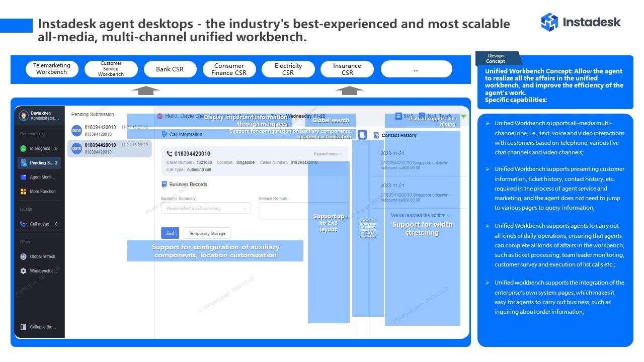Click the Business Records section icon
The image size is (644, 362).
[165, 185]
